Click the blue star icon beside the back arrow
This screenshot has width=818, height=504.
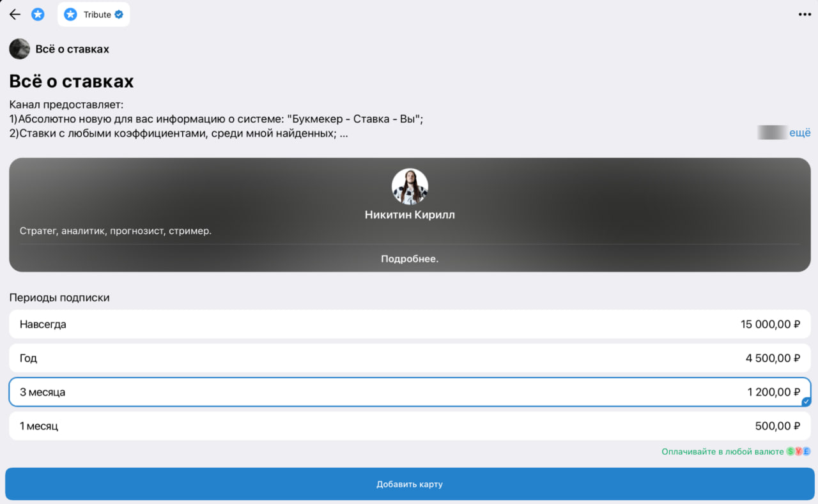pyautogui.click(x=38, y=14)
